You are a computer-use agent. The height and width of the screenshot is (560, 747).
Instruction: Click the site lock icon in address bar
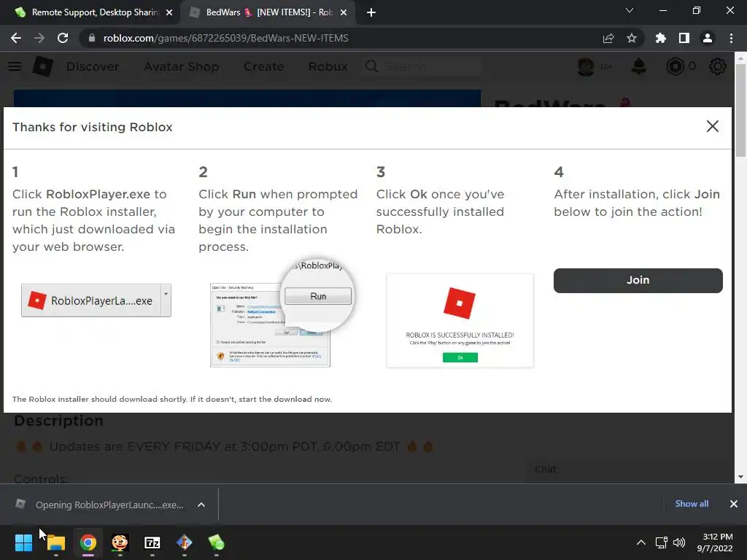pos(92,38)
